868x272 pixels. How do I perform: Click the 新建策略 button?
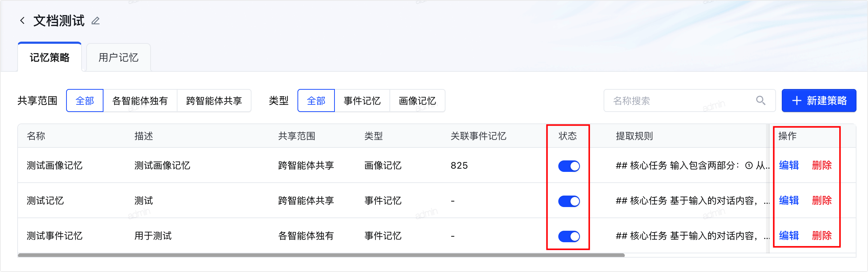click(819, 100)
